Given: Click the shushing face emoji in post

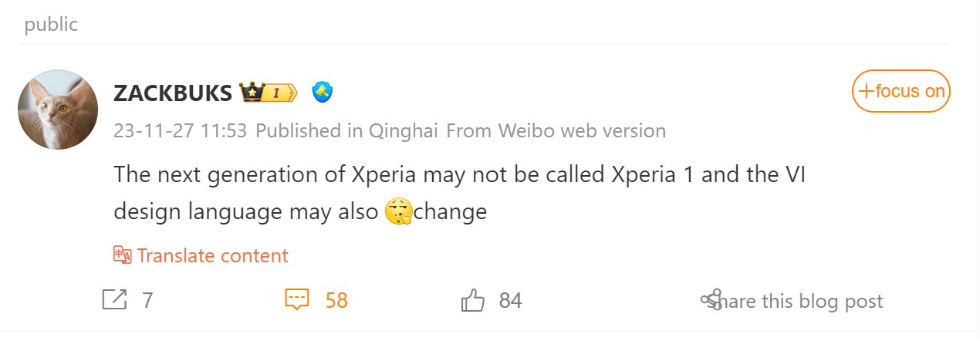Looking at the screenshot, I should (x=398, y=211).
